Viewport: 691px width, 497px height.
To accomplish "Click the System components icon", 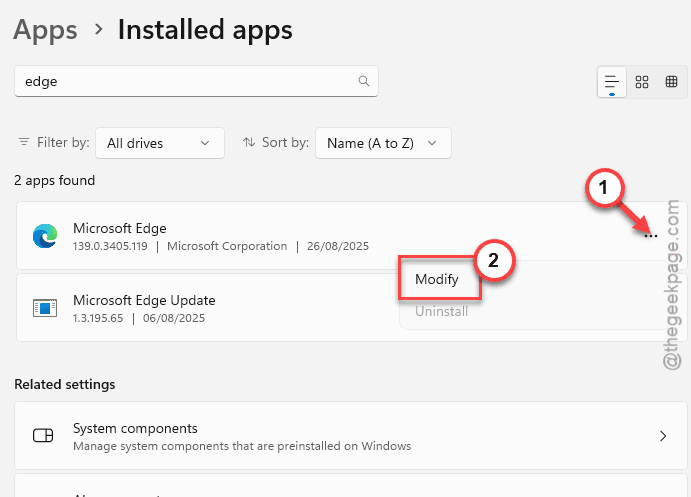I will tap(43, 436).
